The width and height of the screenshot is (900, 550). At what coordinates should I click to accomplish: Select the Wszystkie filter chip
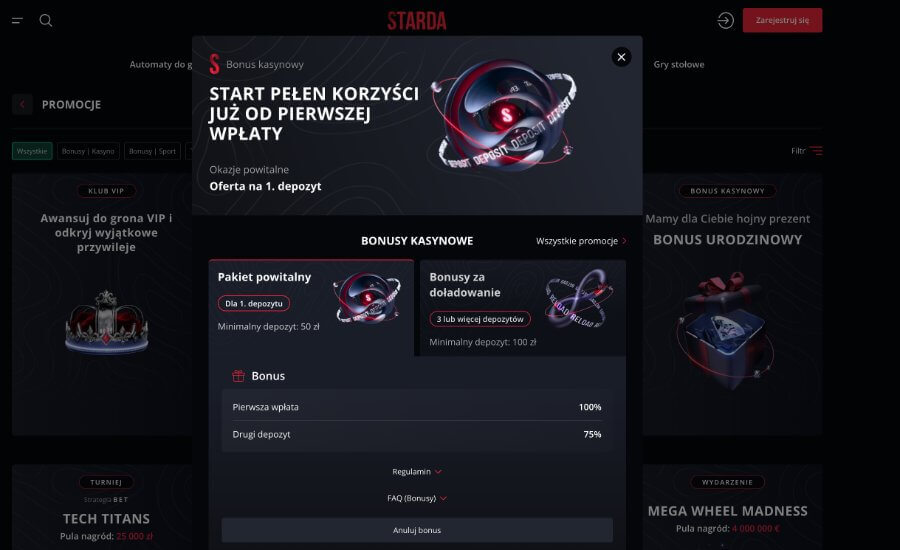(32, 151)
